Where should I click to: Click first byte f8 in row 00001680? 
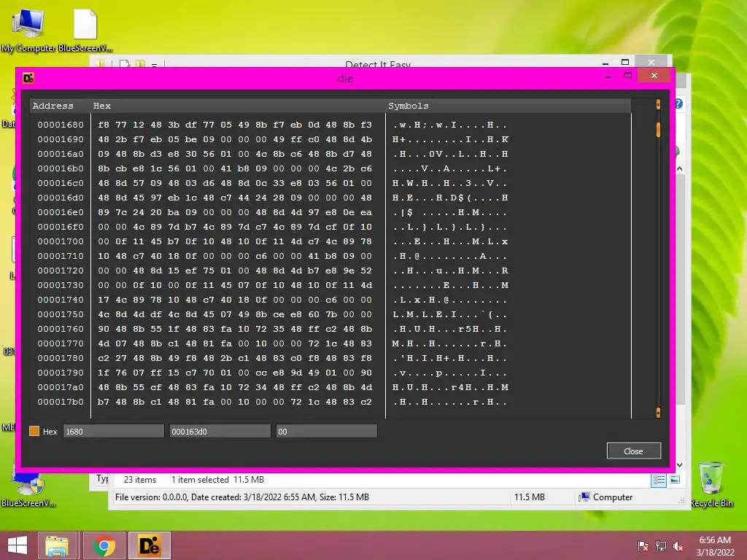coord(104,125)
